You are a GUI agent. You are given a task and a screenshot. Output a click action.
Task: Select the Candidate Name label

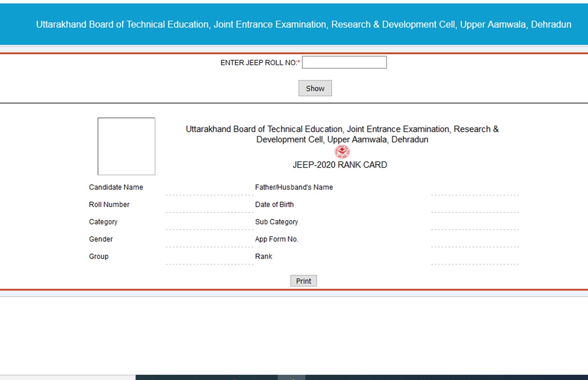pyautogui.click(x=116, y=187)
